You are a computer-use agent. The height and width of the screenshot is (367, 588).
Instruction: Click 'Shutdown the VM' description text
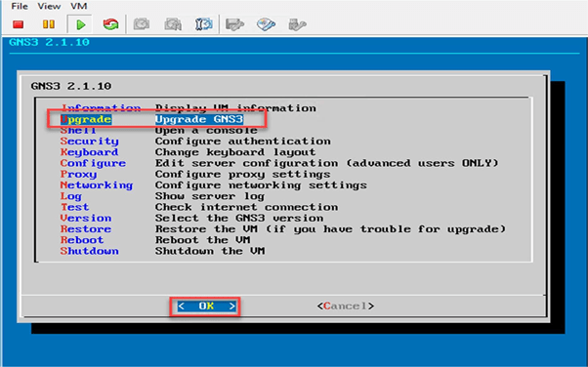[x=210, y=251]
